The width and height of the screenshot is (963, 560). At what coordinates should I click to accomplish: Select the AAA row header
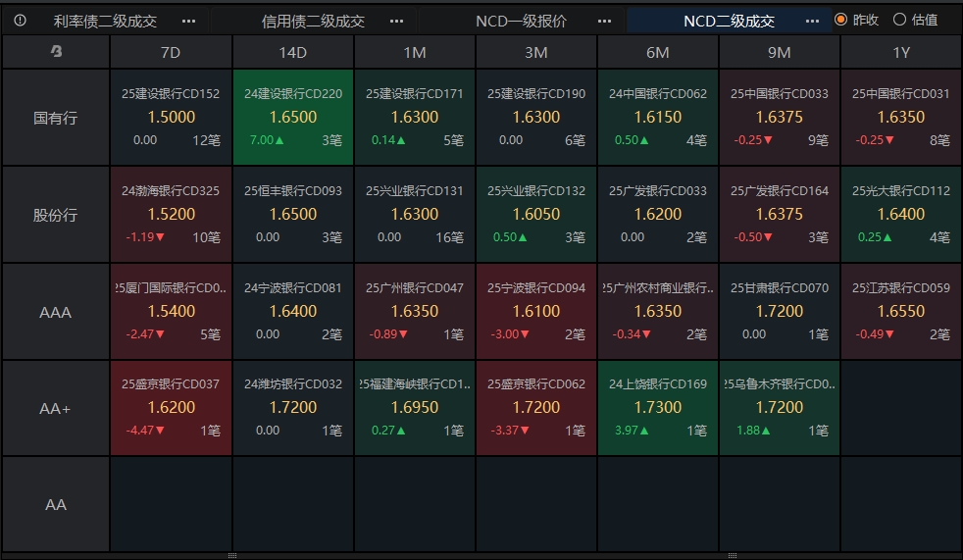click(x=56, y=311)
